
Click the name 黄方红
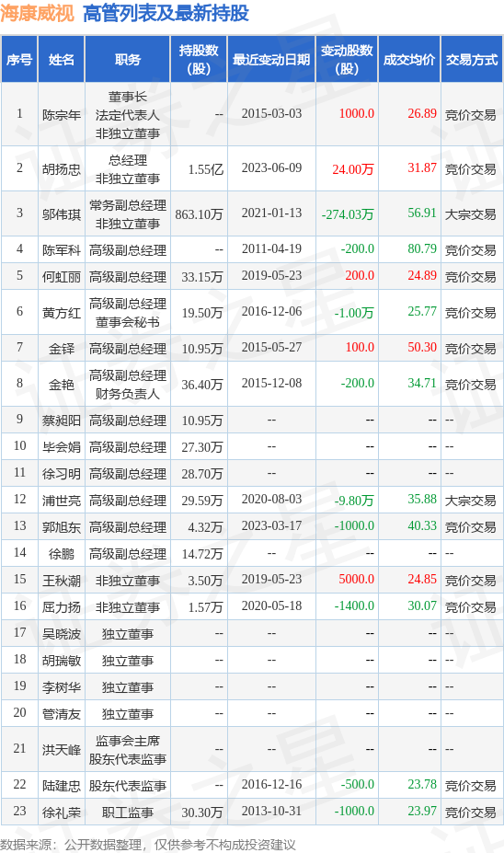point(62,313)
